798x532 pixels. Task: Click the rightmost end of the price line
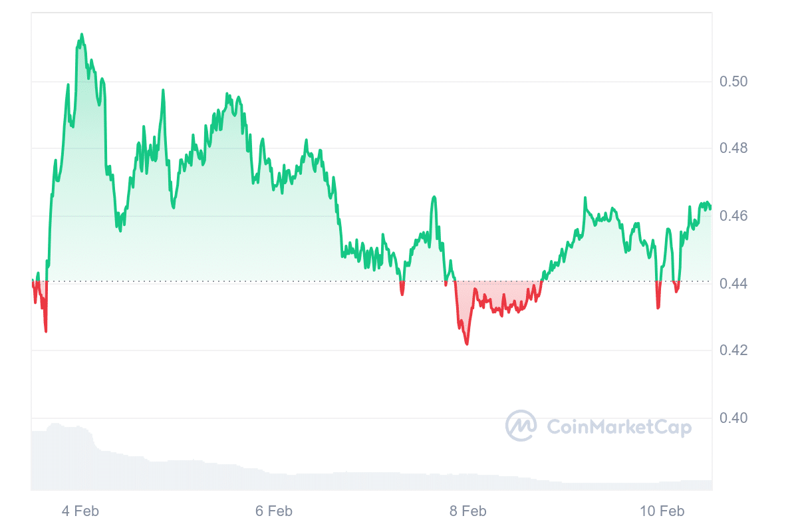(x=710, y=207)
